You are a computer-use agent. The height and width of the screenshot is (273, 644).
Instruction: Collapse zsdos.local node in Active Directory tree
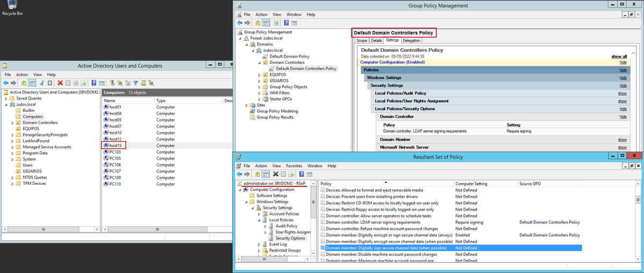click(6, 104)
